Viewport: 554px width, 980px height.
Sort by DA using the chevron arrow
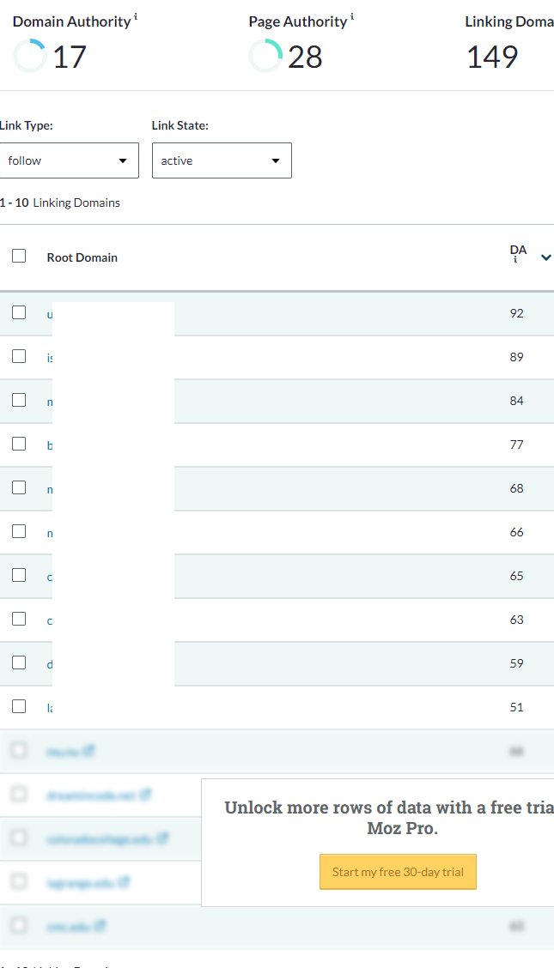click(x=546, y=257)
